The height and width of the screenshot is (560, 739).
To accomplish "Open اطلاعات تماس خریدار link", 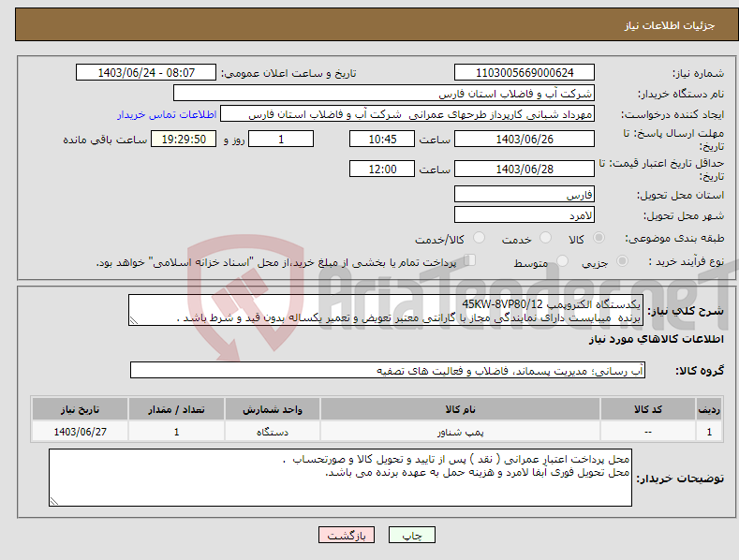I will click(167, 114).
